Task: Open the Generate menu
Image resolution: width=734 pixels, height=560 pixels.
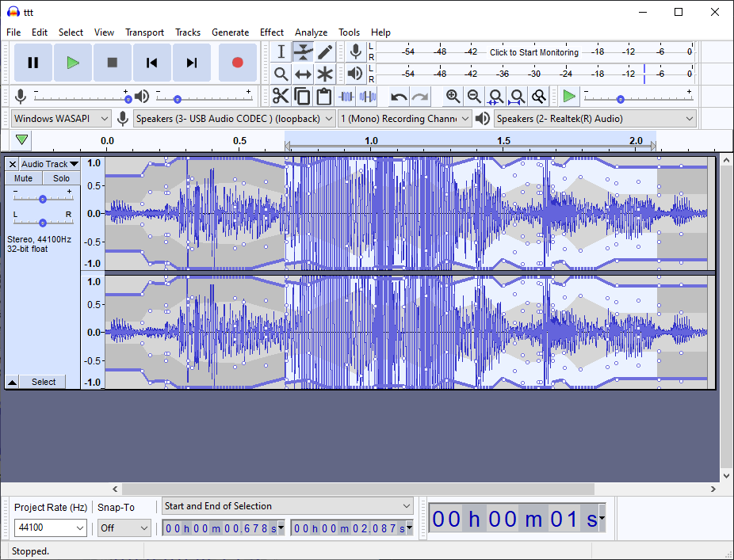Action: [x=230, y=32]
